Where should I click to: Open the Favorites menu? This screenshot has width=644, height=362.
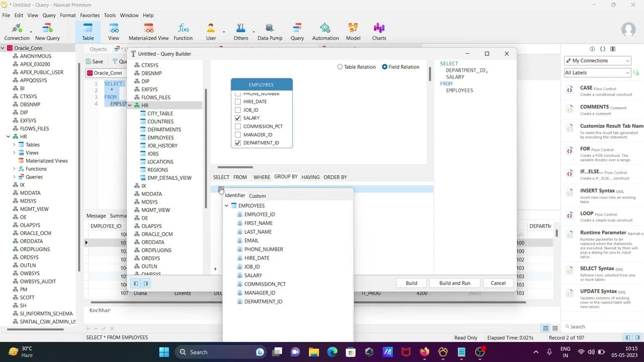(x=90, y=15)
